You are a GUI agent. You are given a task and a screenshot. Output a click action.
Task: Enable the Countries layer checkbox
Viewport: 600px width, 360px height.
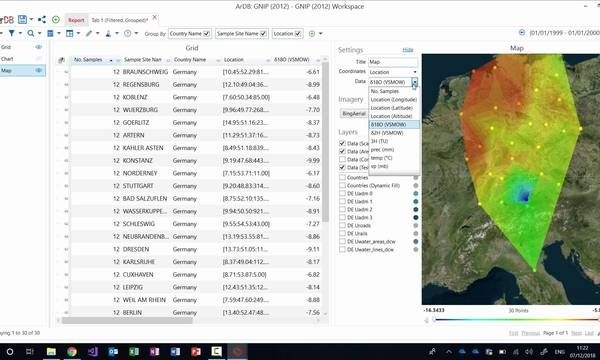pyautogui.click(x=342, y=178)
